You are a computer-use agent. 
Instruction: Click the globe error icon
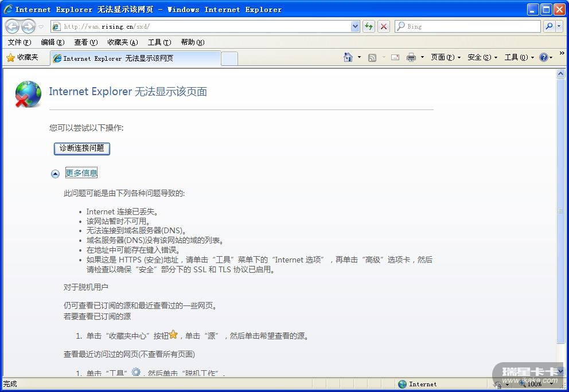28,95
